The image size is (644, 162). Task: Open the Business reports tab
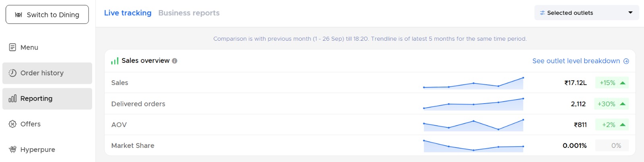[x=189, y=13]
